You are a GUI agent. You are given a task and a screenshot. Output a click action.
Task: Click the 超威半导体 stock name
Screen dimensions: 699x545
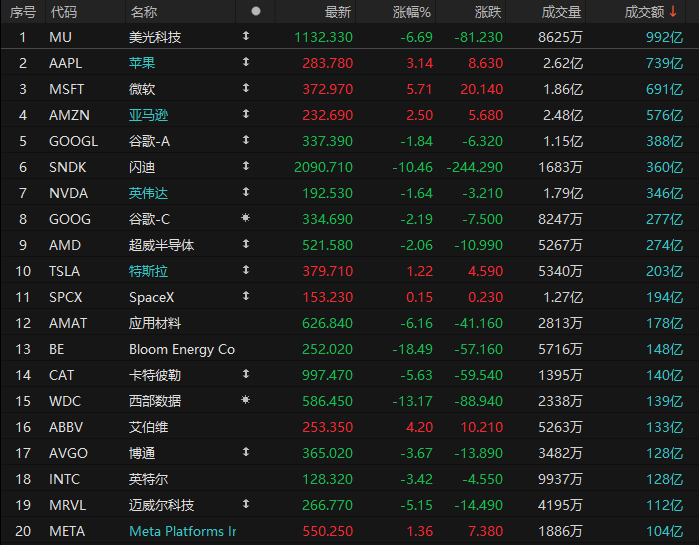pyautogui.click(x=161, y=246)
